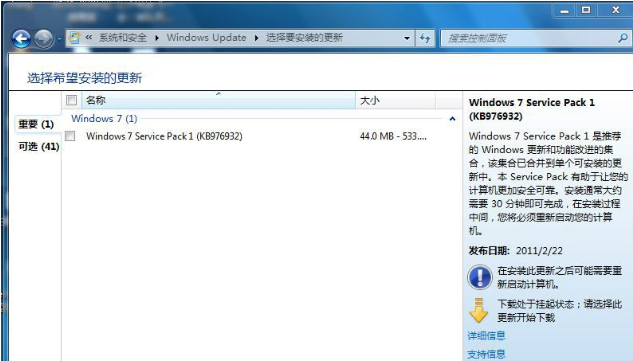Click details pane title Windows 7 Service Pack 1
Viewport: 633px width, 361px height.
[532, 109]
